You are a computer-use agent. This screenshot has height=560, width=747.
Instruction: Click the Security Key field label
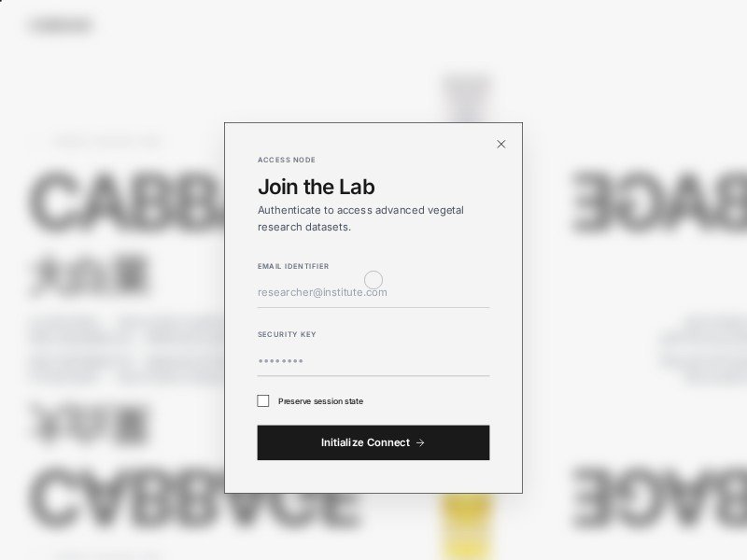coord(287,334)
